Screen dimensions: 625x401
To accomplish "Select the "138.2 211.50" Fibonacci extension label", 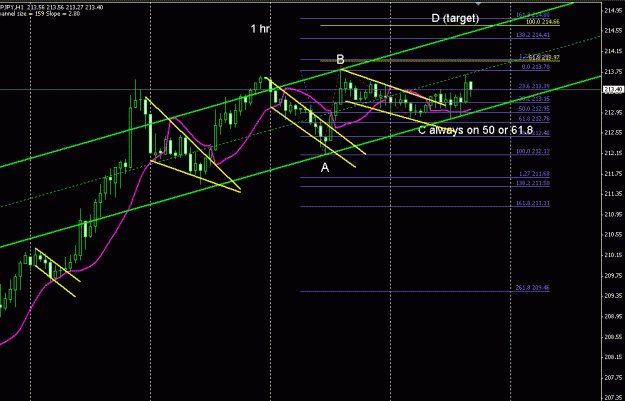I will [x=533, y=183].
